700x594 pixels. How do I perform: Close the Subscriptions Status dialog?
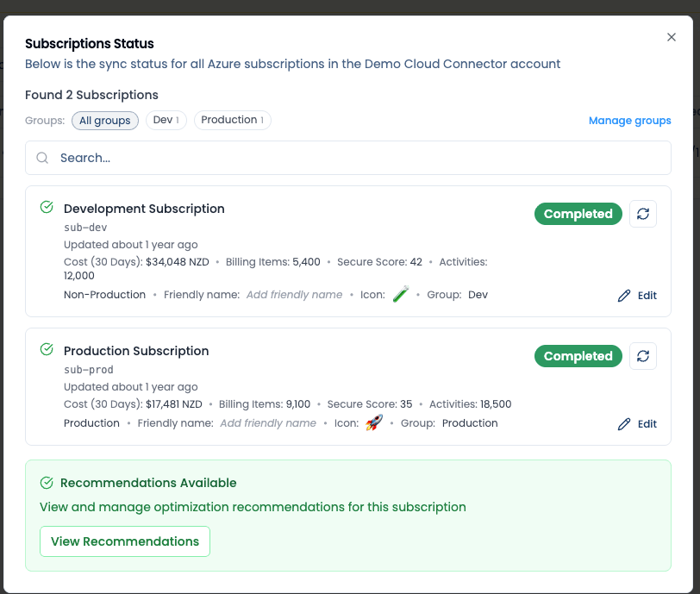coord(672,37)
